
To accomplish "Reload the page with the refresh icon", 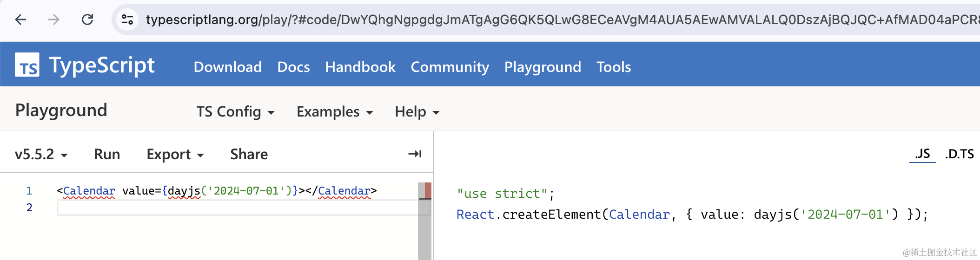I will pyautogui.click(x=87, y=19).
